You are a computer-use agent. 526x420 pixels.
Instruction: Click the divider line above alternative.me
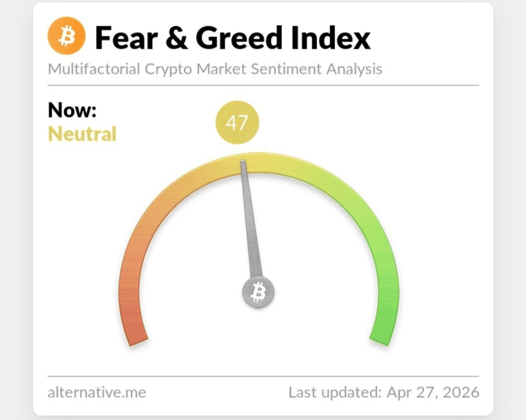pyautogui.click(x=263, y=376)
